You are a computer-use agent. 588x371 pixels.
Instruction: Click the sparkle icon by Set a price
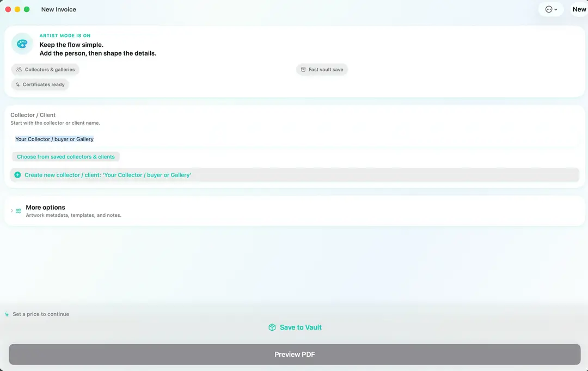[x=7, y=314]
